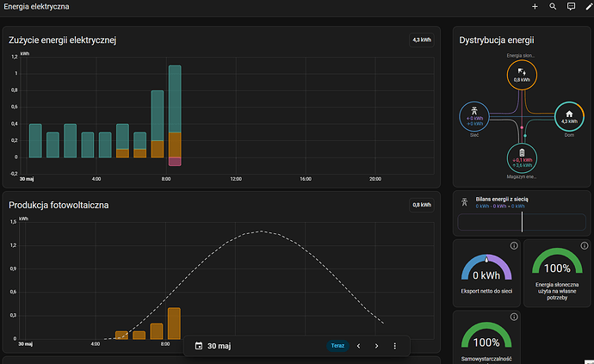Viewport: 594px width, 364px height.
Task: Click the pencil edit dashboard icon
Action: [x=589, y=6]
